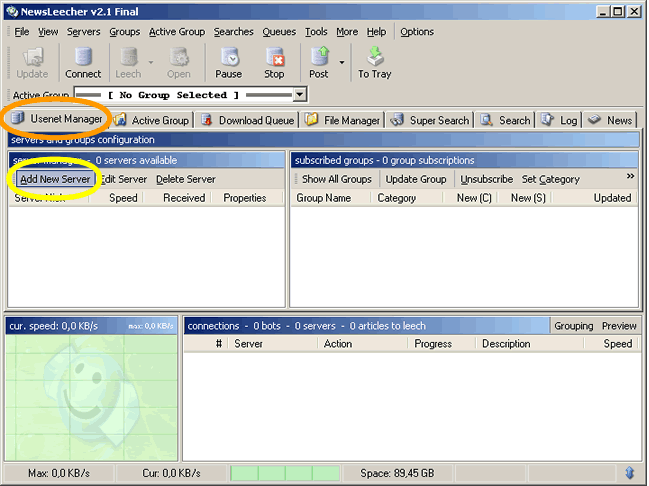Click the Log tab icon
The image size is (649, 486).
point(548,120)
